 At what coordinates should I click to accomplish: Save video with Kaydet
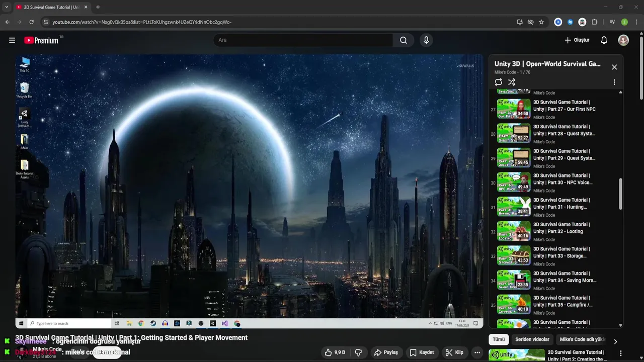422,352
